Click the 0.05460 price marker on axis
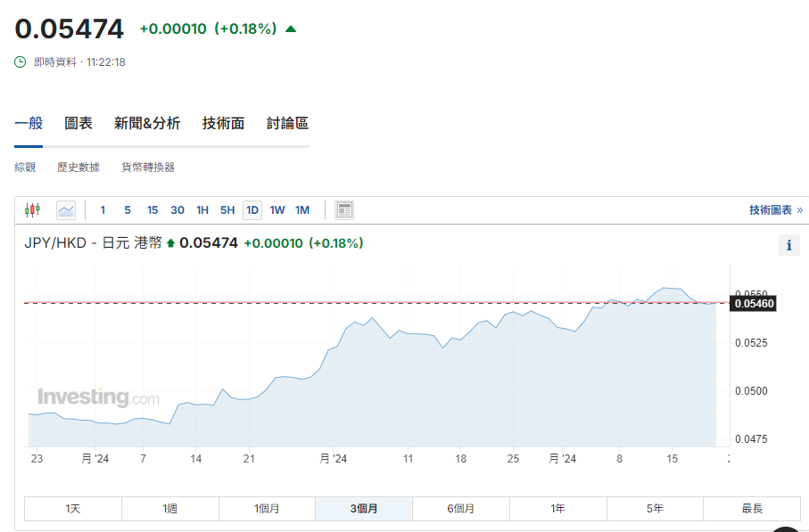Image resolution: width=809 pixels, height=532 pixels. 755,304
